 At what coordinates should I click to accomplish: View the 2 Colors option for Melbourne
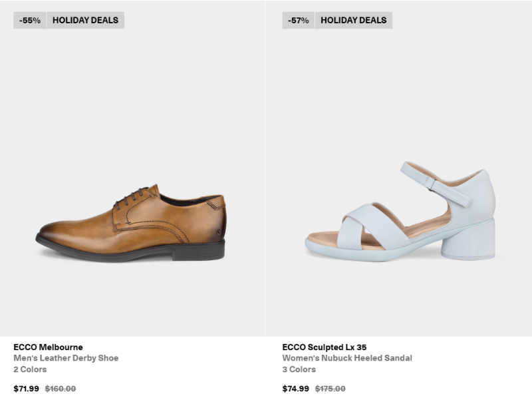tap(30, 369)
